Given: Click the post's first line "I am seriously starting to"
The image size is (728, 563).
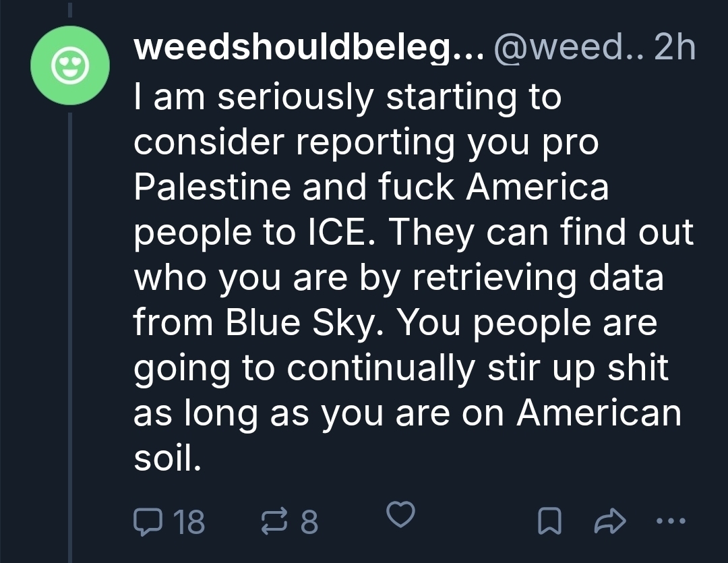Looking at the screenshot, I should tap(347, 97).
